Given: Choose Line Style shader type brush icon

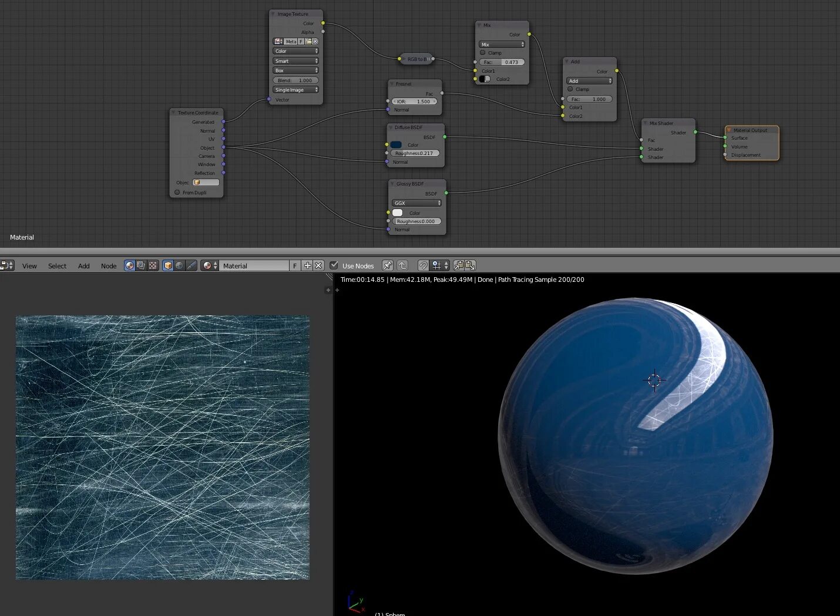Looking at the screenshot, I should tap(191, 265).
